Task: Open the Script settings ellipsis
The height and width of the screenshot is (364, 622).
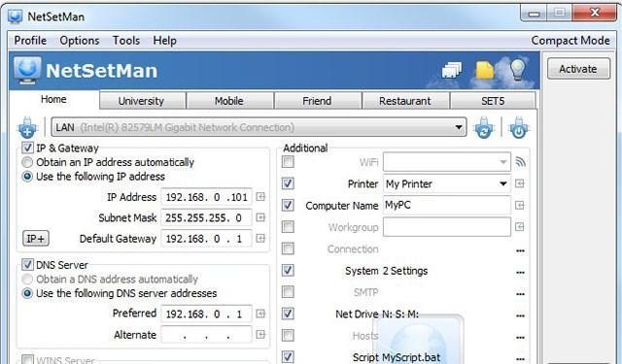Action: coord(520,359)
